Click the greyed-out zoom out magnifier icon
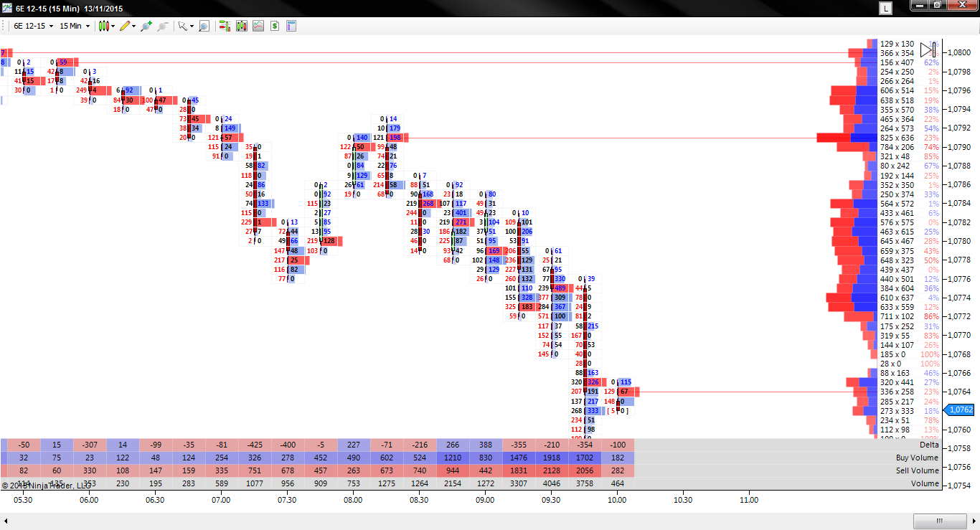Viewport: 980px width, 530px height. tap(163, 26)
